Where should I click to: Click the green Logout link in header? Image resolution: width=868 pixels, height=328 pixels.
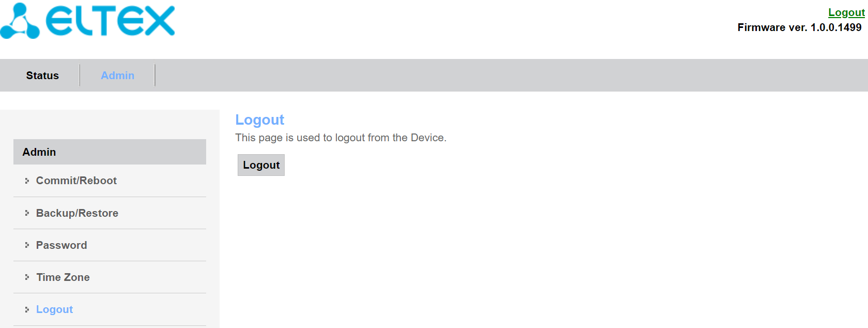tap(846, 12)
